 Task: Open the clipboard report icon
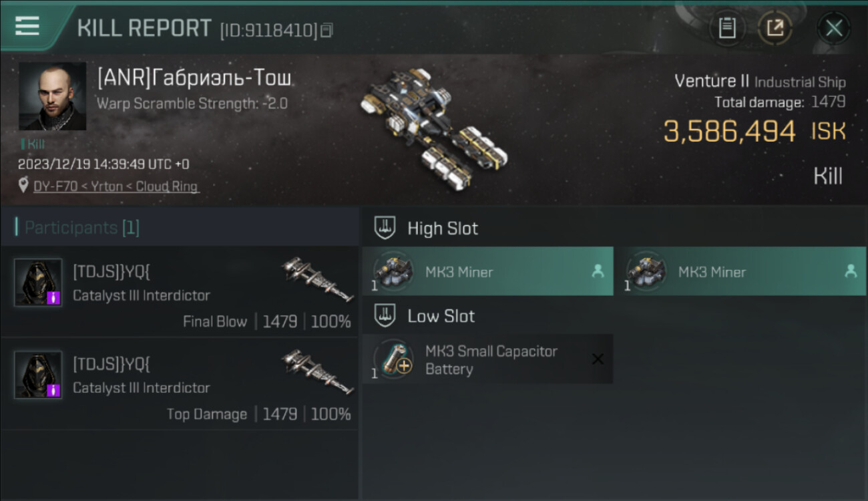(727, 28)
